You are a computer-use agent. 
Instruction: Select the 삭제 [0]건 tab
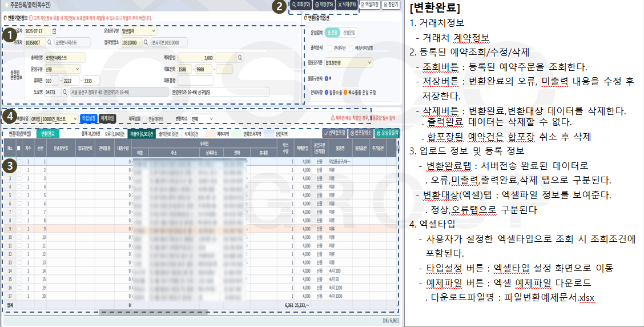(191, 134)
